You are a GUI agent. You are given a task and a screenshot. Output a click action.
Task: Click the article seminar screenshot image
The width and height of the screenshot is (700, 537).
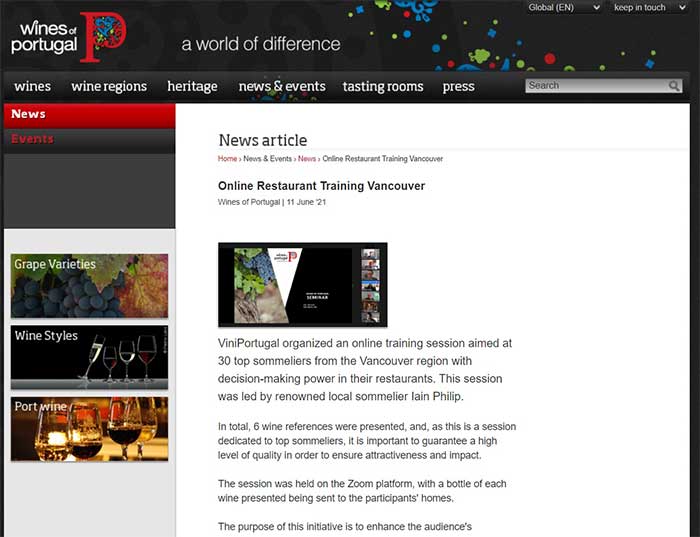click(302, 285)
